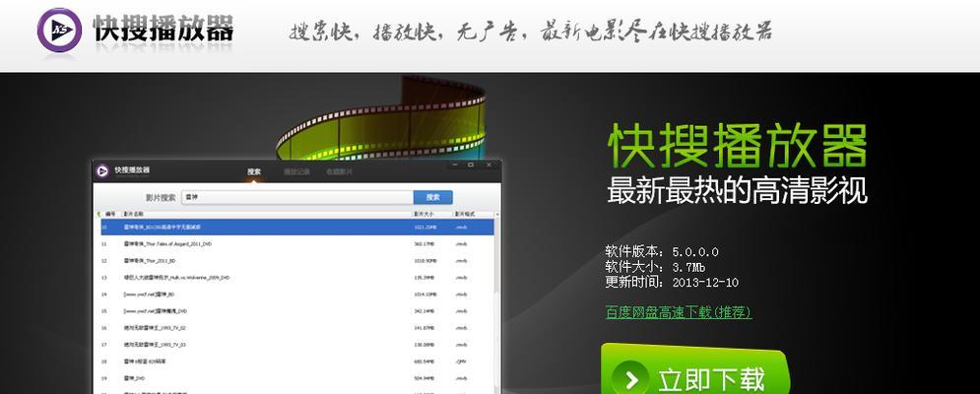Click the 更新时间: 2013-12-10 text
This screenshot has height=394, width=980.
point(672,282)
